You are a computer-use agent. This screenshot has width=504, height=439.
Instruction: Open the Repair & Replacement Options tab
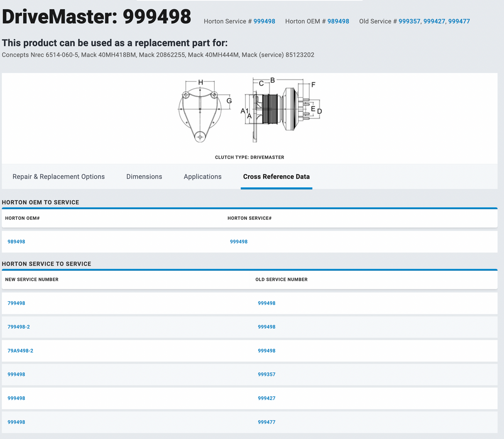(59, 177)
